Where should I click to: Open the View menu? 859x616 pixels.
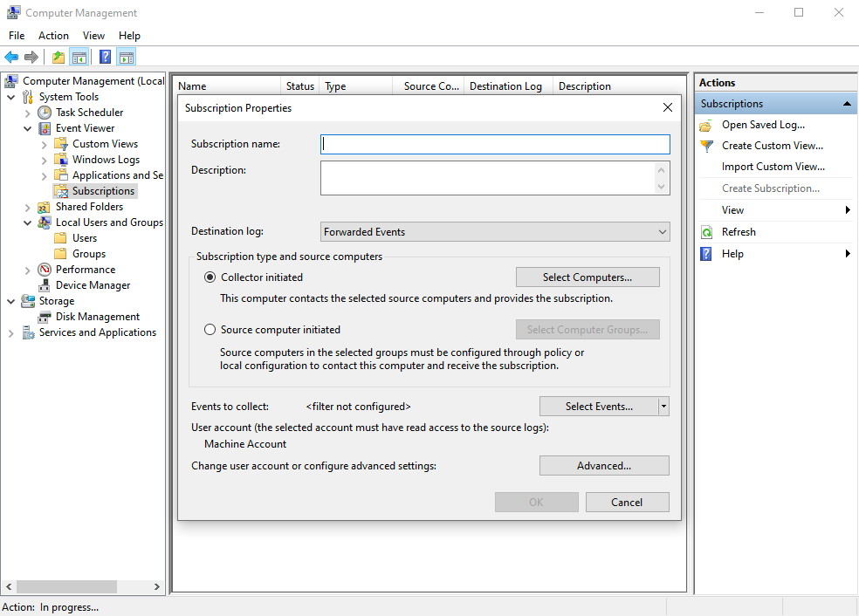(x=93, y=36)
